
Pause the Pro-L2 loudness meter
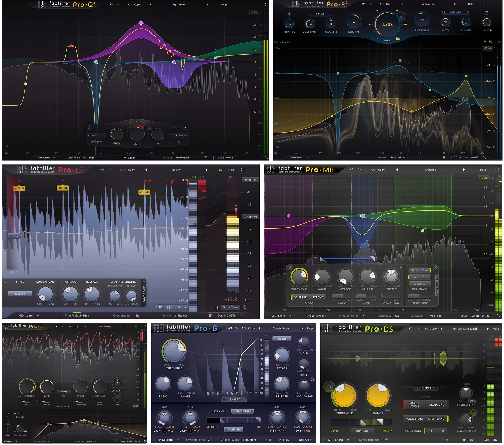click(x=216, y=307)
